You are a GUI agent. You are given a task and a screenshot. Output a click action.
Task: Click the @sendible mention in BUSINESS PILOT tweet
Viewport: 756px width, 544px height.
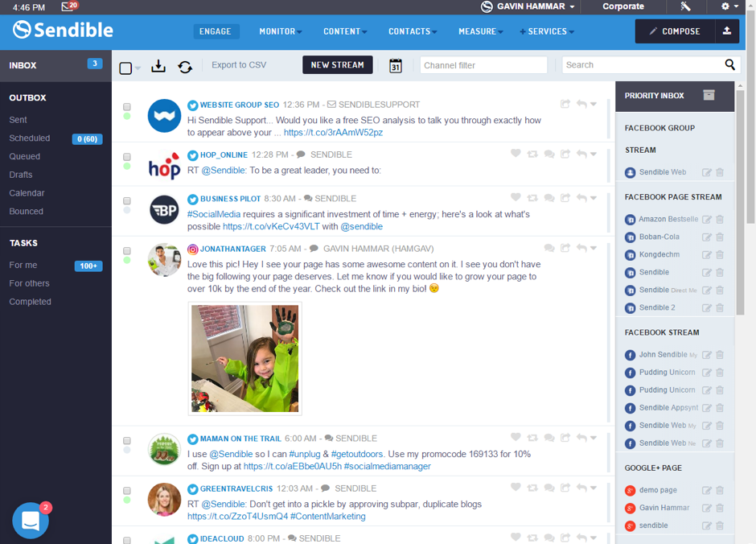[362, 227]
